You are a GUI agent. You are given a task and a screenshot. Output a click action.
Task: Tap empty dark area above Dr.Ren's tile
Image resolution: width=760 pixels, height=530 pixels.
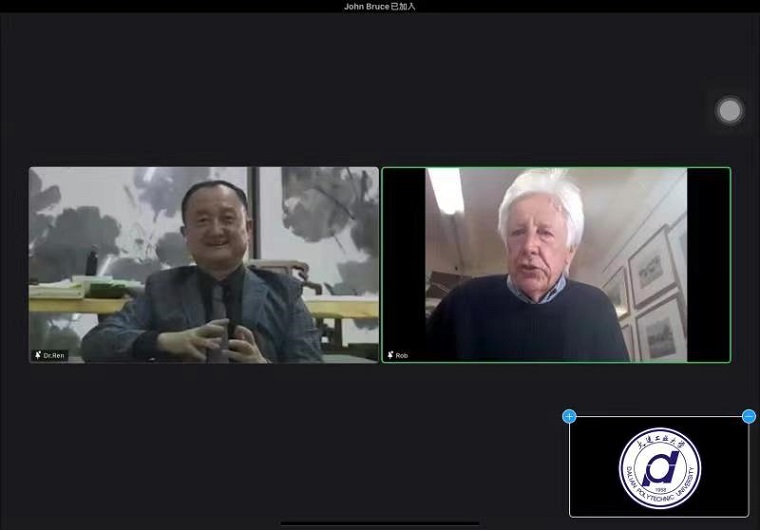coord(204,90)
